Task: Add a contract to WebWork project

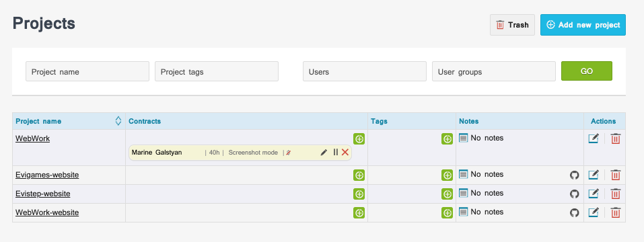Action: (359, 139)
